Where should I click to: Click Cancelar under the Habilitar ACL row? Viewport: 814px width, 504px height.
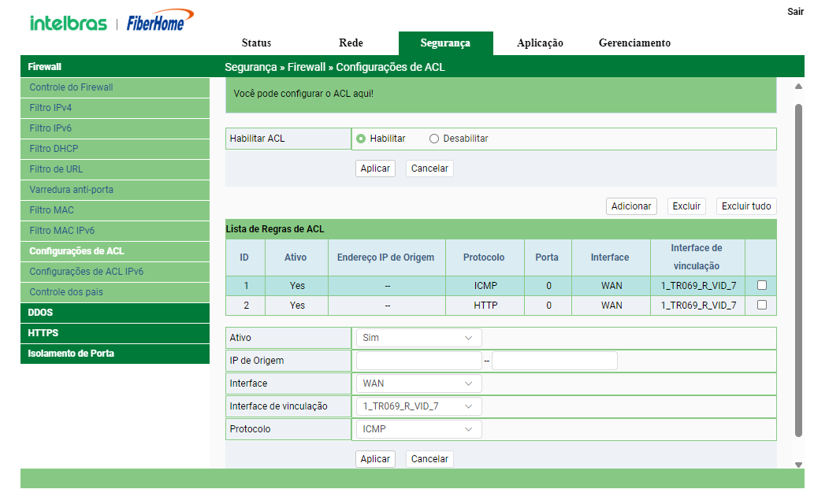pos(429,169)
